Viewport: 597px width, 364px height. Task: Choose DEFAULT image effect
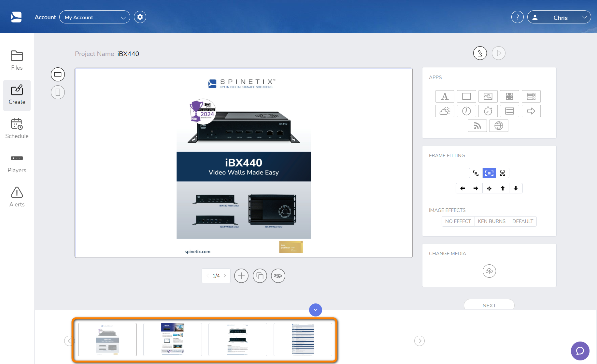click(523, 221)
